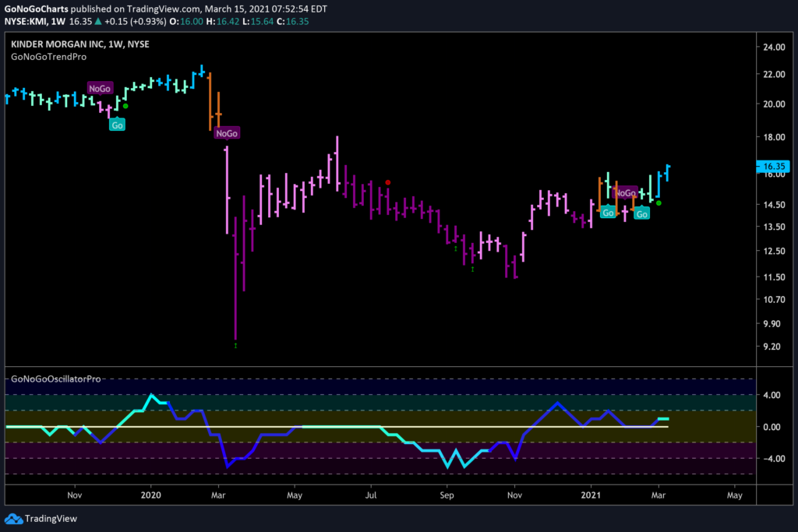The image size is (798, 532).
Task: Select the H:16.42 high value
Action: 222,21
